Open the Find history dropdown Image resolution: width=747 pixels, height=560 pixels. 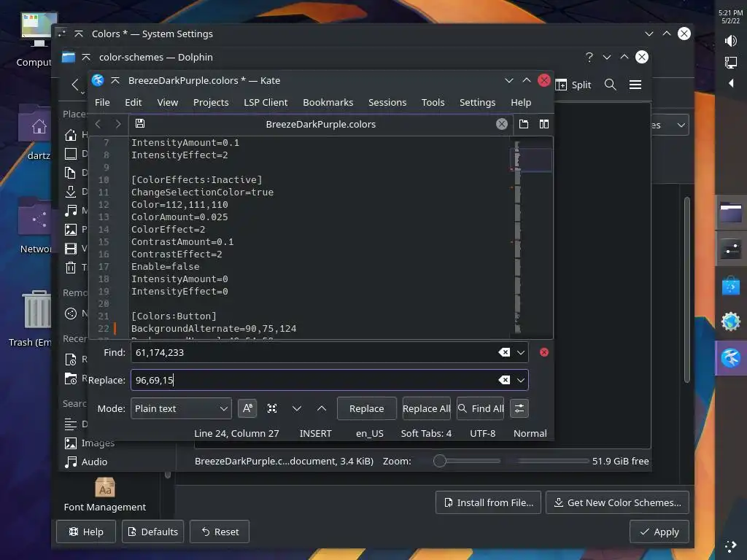[x=521, y=352]
